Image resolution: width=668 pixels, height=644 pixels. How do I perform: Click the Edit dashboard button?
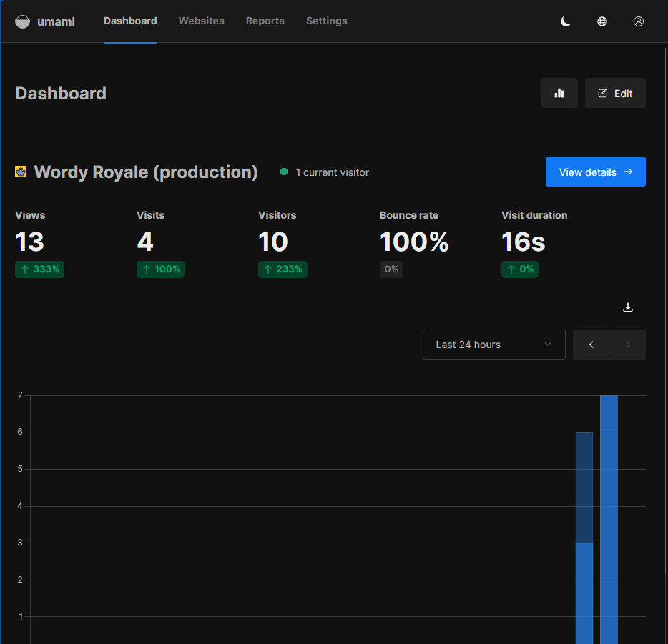pyautogui.click(x=615, y=93)
